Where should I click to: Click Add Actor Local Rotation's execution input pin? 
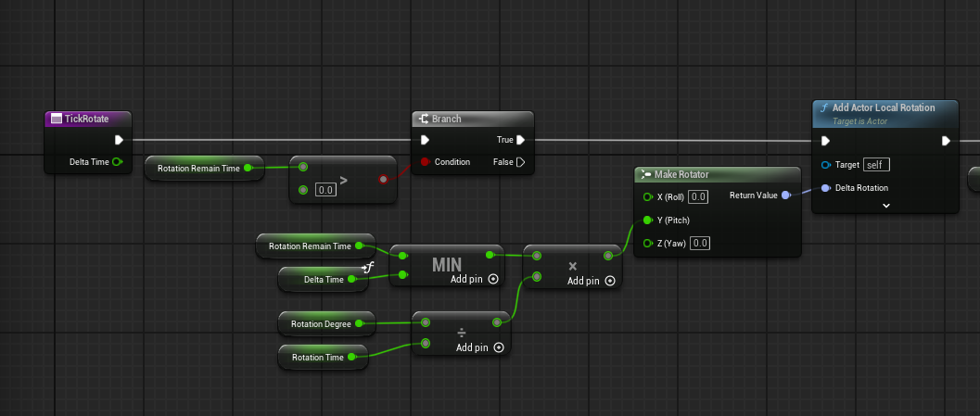tap(825, 141)
